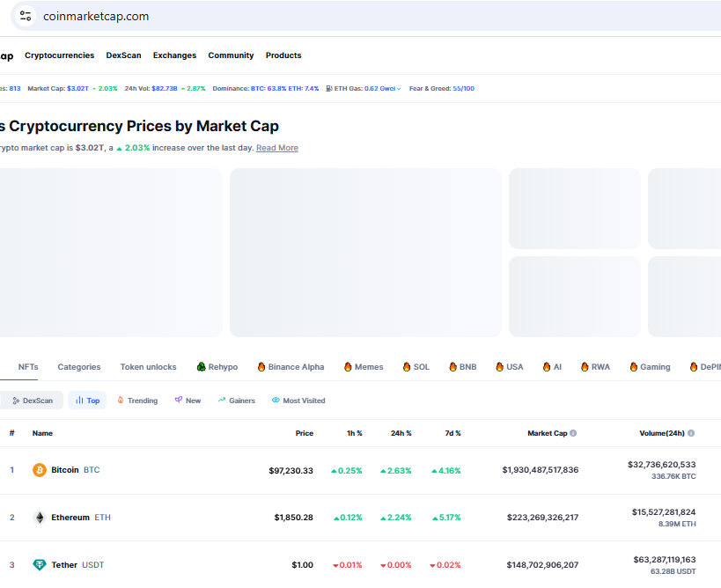Click Bitcoin market cap $1,930,487,517,836
This screenshot has height=588, width=721.
click(541, 470)
